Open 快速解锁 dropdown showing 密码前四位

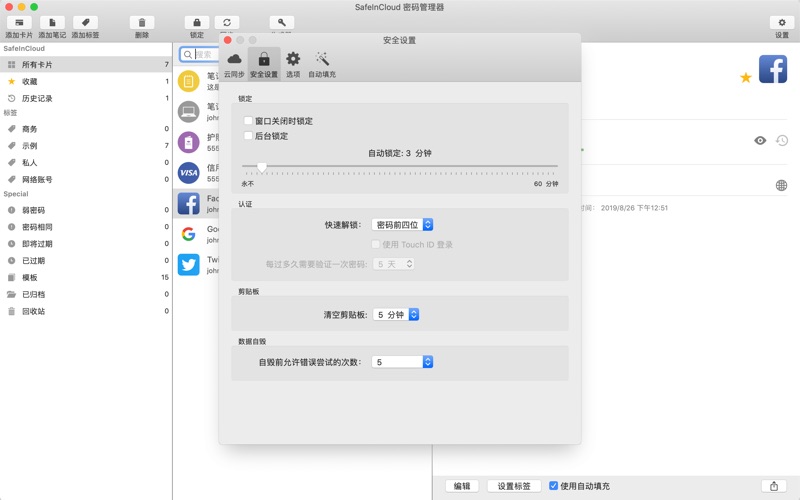(x=402, y=225)
